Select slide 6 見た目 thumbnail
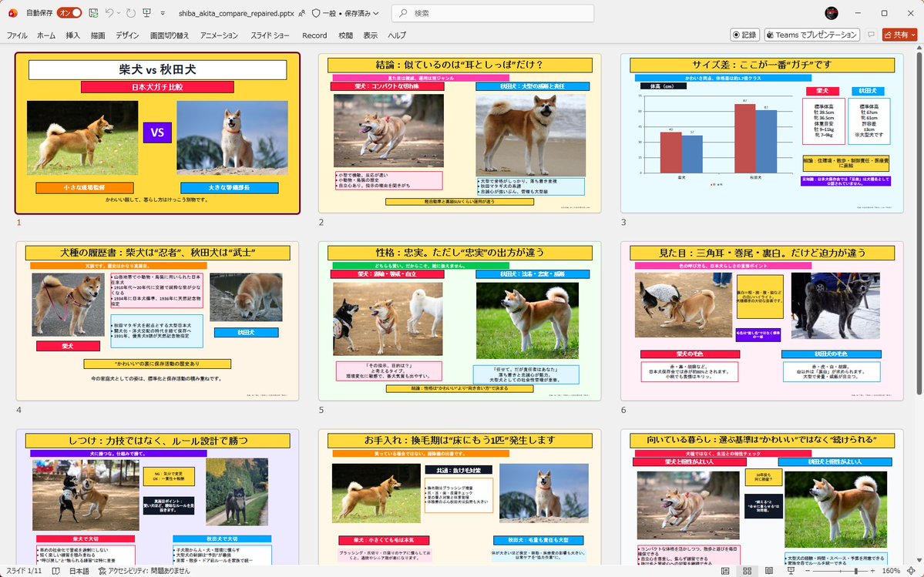This screenshot has height=577, width=924. pyautogui.click(x=762, y=321)
